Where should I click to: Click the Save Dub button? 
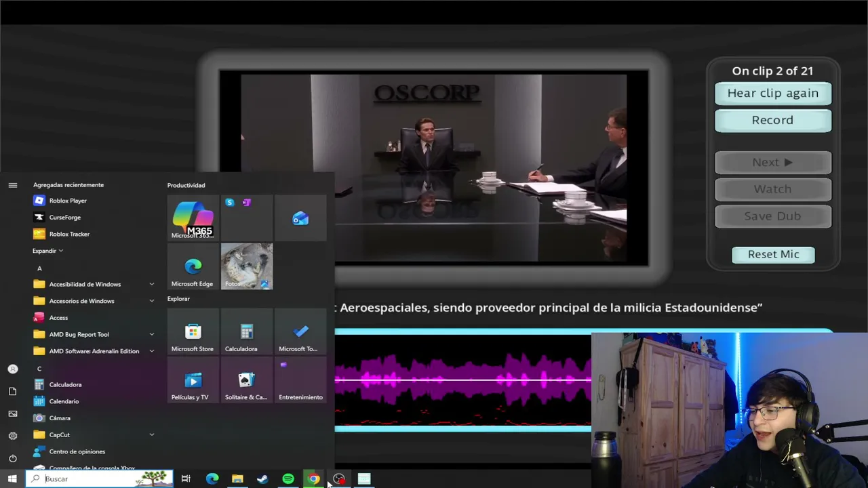pyautogui.click(x=773, y=216)
